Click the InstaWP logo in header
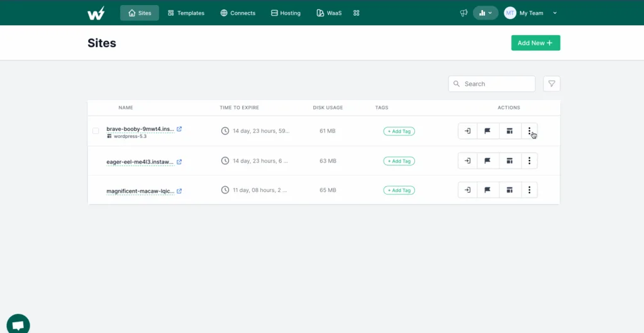 click(x=96, y=13)
